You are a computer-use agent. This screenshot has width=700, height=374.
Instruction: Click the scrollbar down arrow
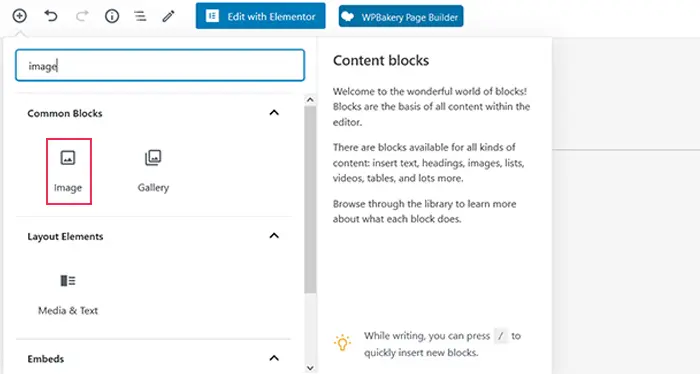[310, 368]
